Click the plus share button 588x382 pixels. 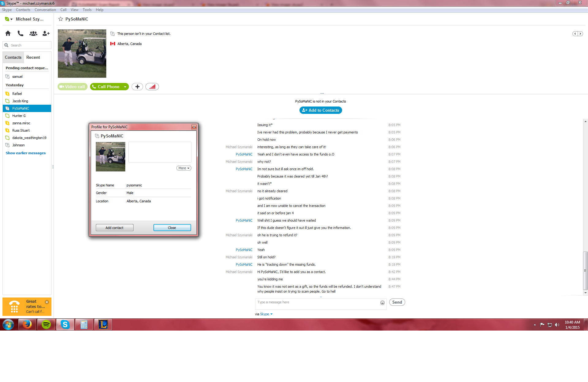point(138,87)
